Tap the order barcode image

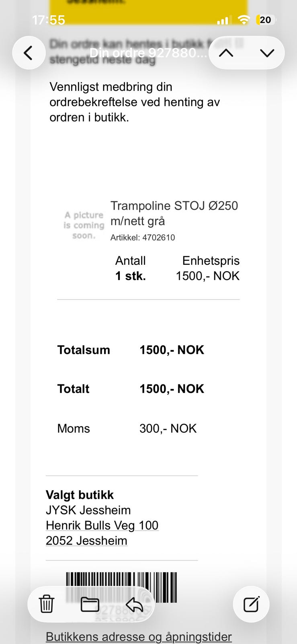tap(121, 588)
